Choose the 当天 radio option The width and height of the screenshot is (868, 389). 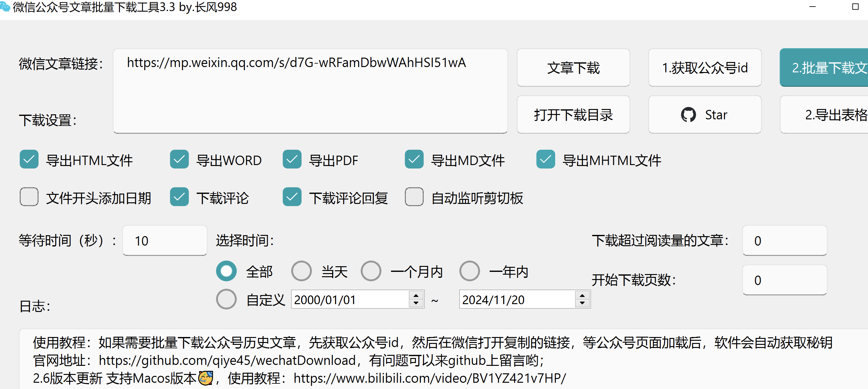coord(302,271)
